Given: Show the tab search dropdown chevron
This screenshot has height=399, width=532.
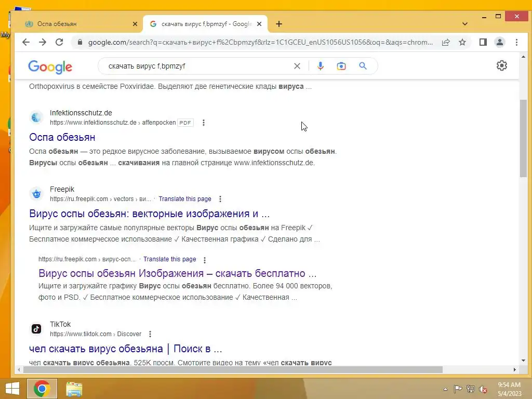Looking at the screenshot, I should pos(465,24).
